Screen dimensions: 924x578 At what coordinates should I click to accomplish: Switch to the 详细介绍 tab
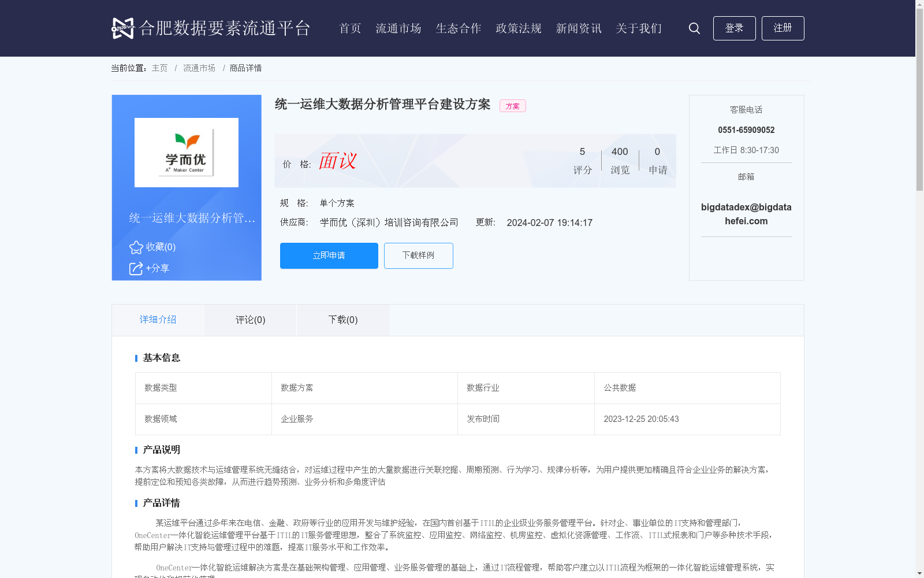pos(158,320)
